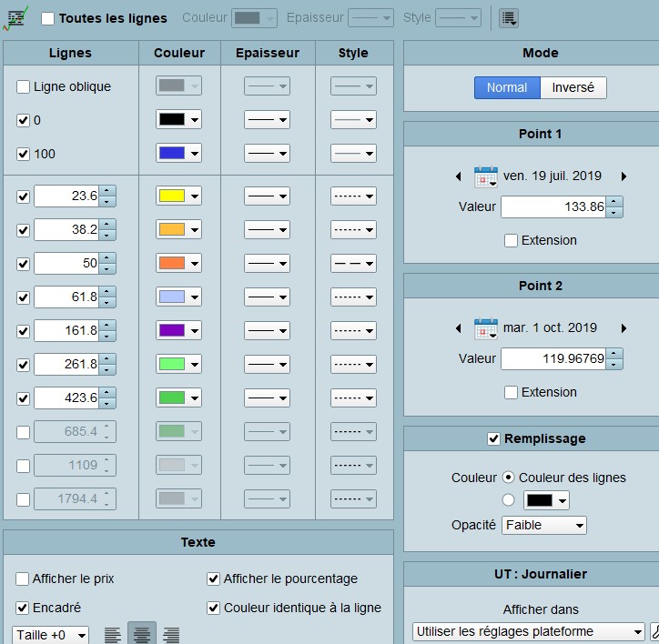This screenshot has height=644, width=659.
Task: Align text center in Texte section
Action: (x=142, y=634)
